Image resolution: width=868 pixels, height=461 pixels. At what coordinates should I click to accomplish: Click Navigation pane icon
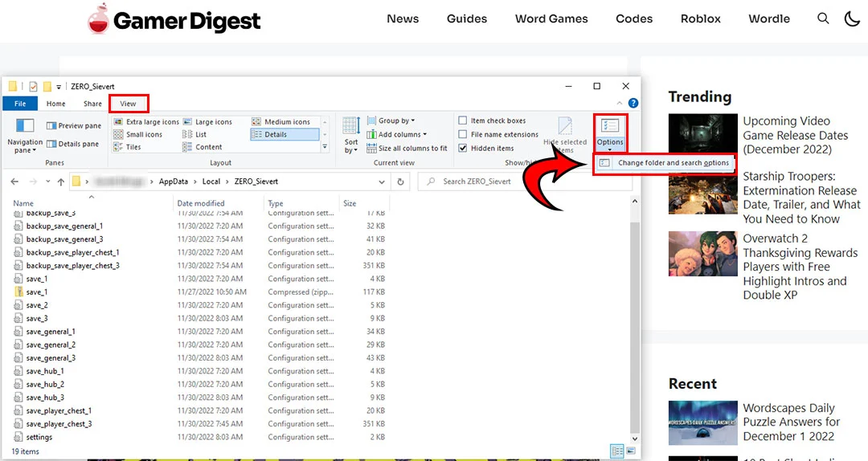(x=24, y=125)
